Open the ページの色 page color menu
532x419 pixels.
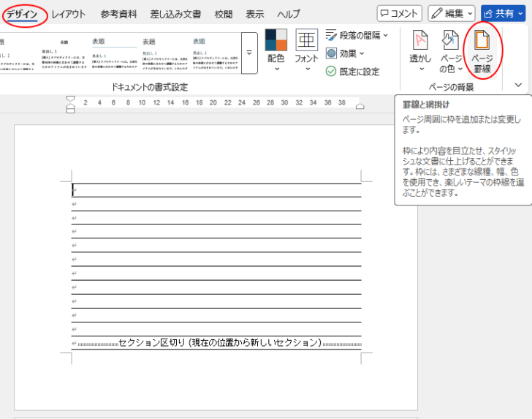(x=451, y=51)
